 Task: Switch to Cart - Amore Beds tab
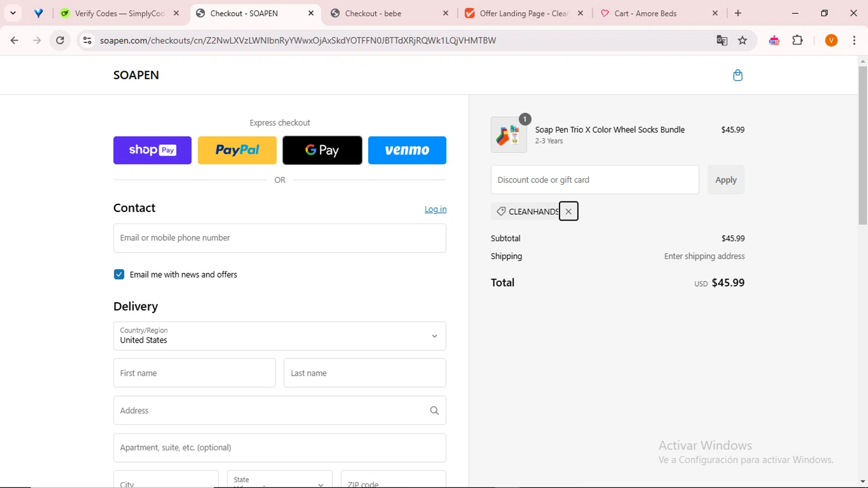point(660,13)
